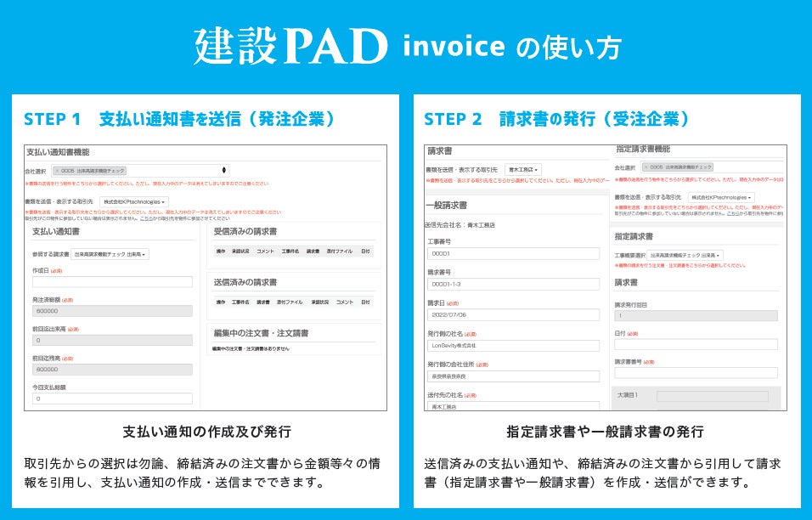The image size is (812, 520).
Task: Expand the 参照する請求書 dropdown
Action: 110,254
